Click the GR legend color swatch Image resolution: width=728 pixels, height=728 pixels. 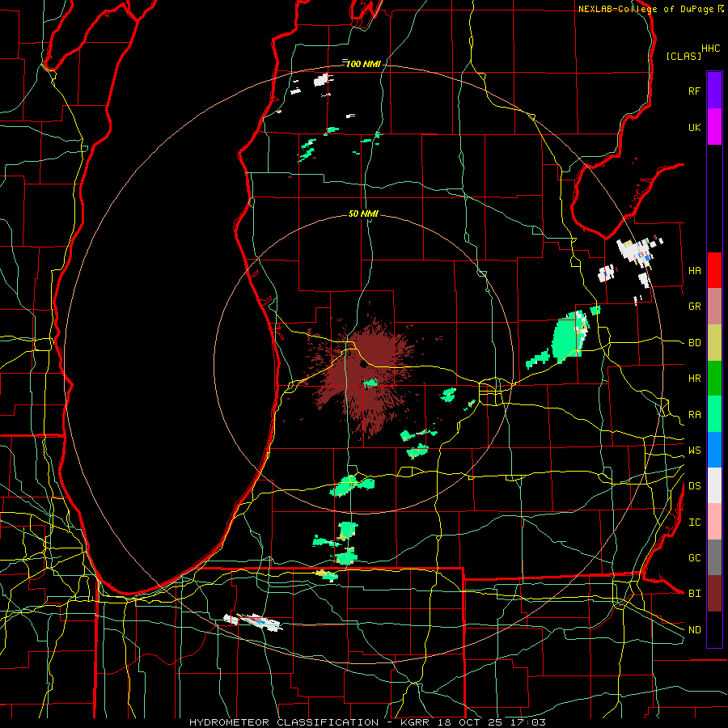[714, 307]
